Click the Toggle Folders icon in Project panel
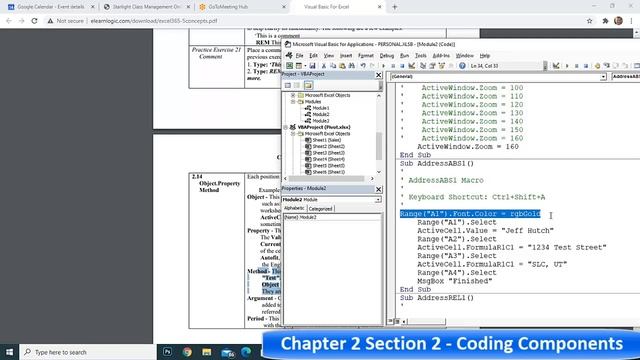Screen dimensions: 640x360 (308, 85)
